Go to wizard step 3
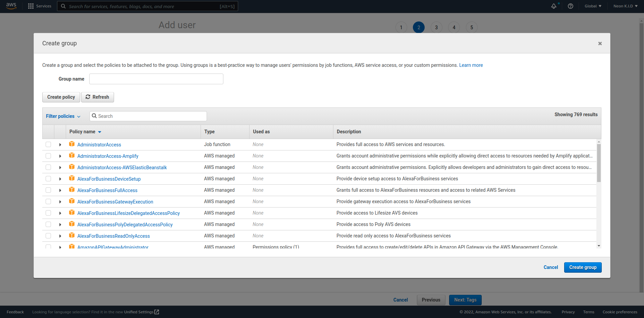 click(436, 28)
